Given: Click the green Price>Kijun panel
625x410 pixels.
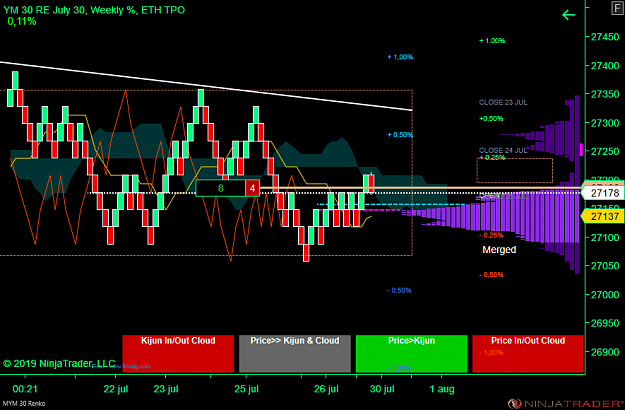Looking at the screenshot, I should click(x=411, y=354).
